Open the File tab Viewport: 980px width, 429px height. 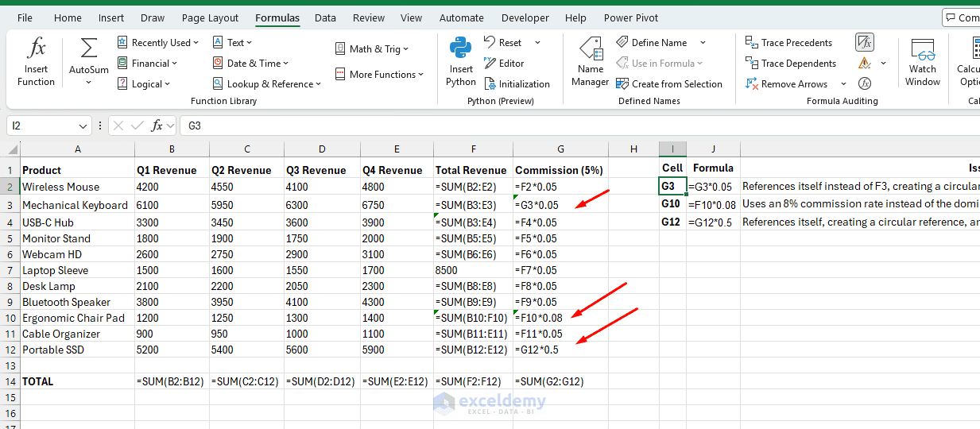coord(25,17)
